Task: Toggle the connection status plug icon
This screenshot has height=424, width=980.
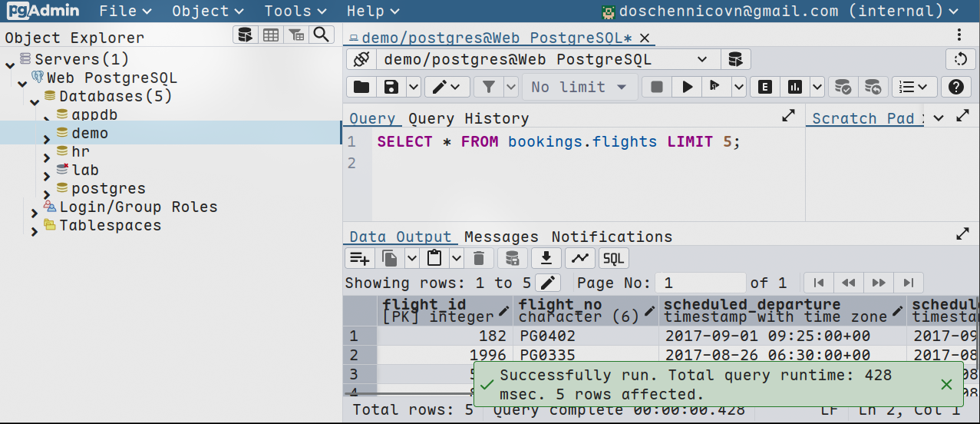Action: [361, 60]
